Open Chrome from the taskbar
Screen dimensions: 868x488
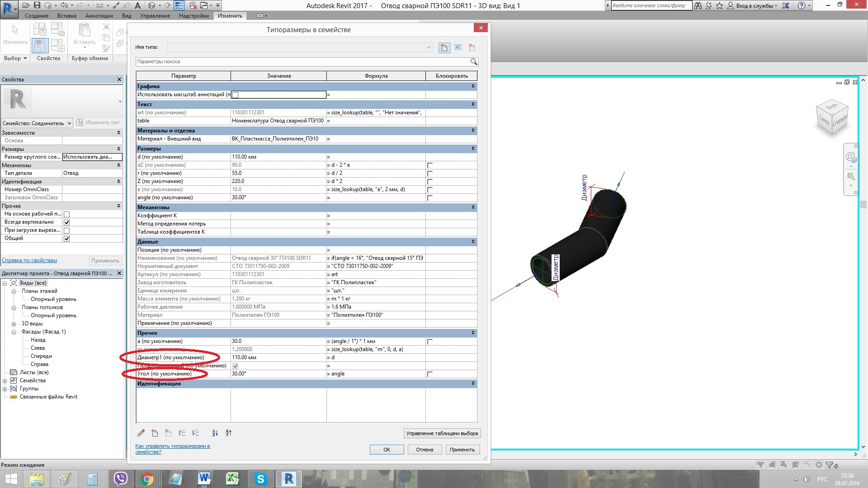click(x=147, y=479)
